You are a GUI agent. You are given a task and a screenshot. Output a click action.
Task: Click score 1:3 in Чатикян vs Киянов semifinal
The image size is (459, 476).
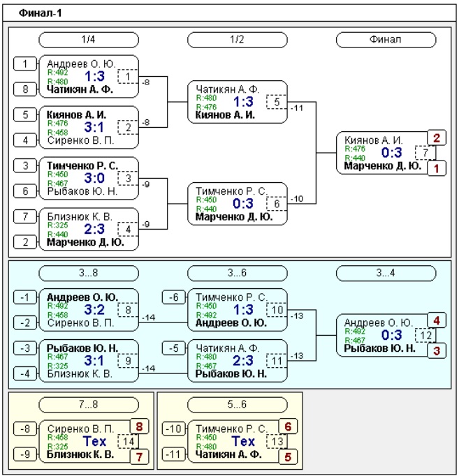[243, 102]
